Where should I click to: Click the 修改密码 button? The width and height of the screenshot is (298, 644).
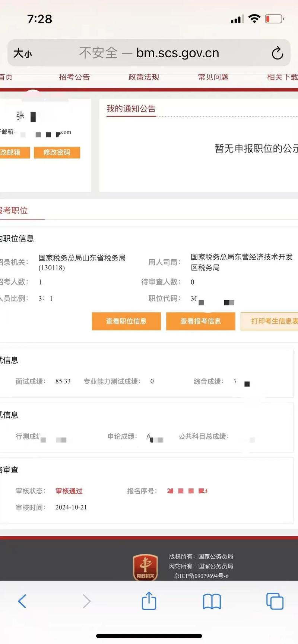pyautogui.click(x=57, y=153)
